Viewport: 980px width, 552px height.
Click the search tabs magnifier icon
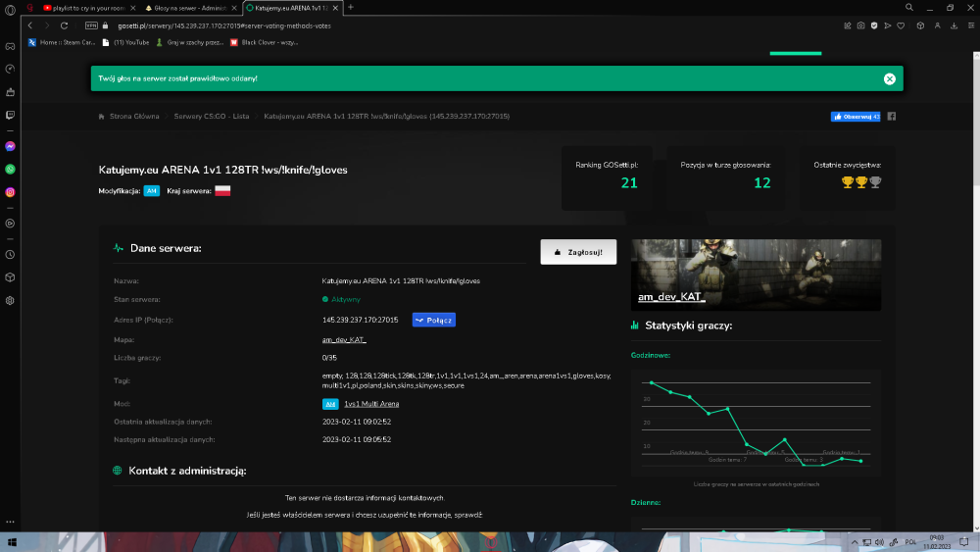click(909, 8)
